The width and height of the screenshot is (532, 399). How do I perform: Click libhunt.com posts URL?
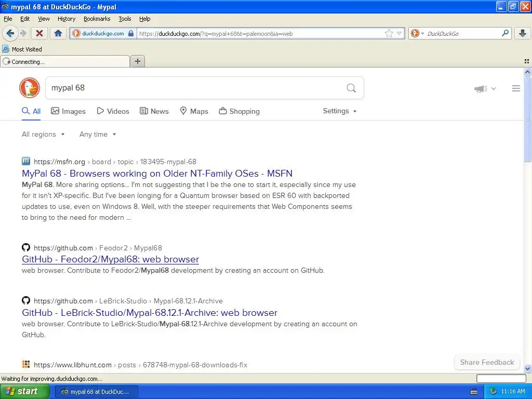coord(140,365)
